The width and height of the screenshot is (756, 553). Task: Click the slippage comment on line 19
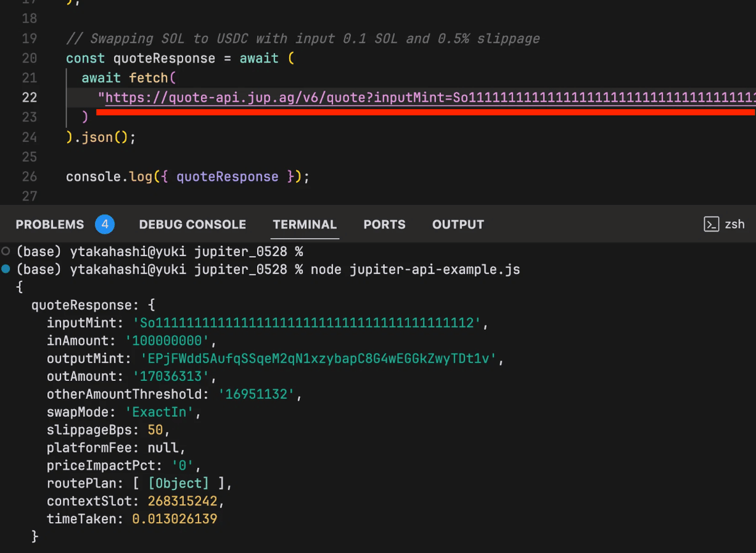pyautogui.click(x=302, y=38)
